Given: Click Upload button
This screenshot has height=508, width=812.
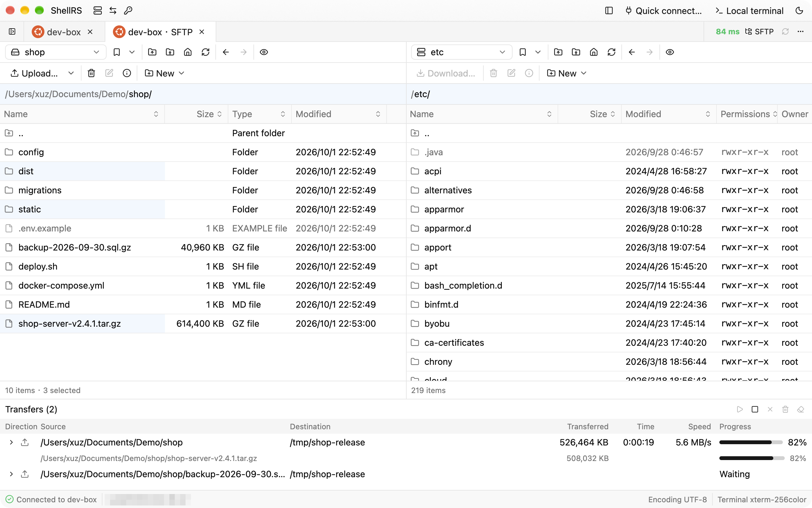Looking at the screenshot, I should pyautogui.click(x=34, y=73).
